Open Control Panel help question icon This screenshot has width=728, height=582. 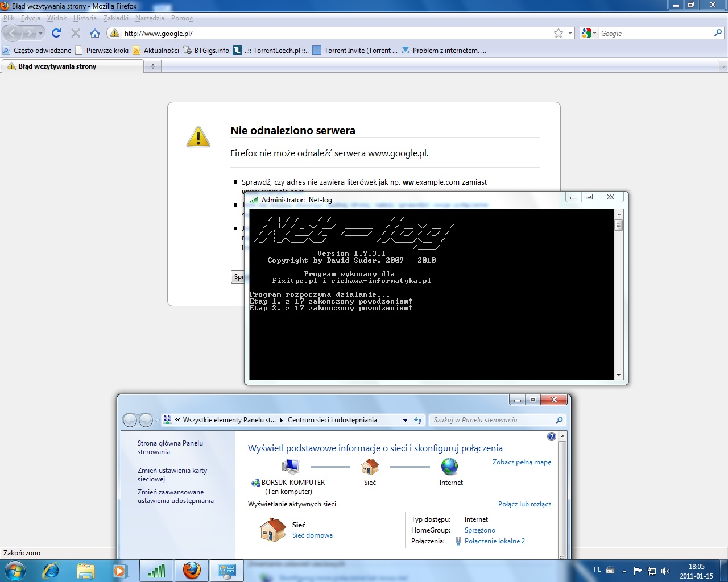click(551, 436)
